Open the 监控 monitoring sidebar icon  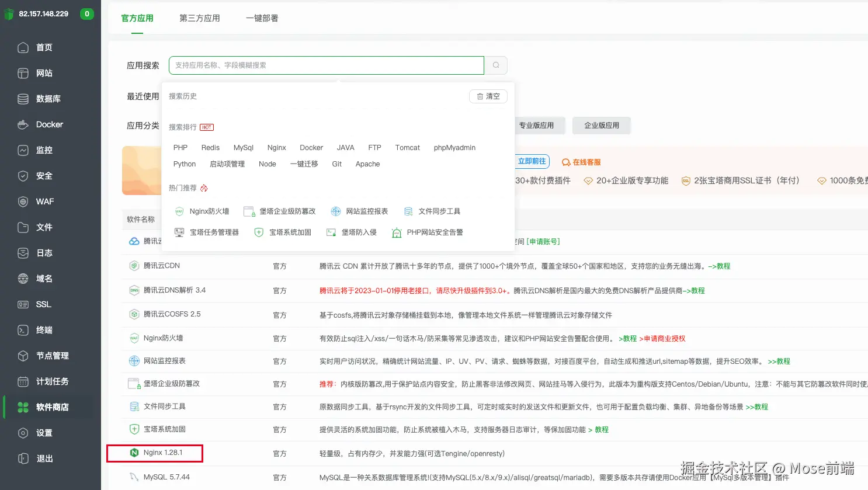[23, 150]
